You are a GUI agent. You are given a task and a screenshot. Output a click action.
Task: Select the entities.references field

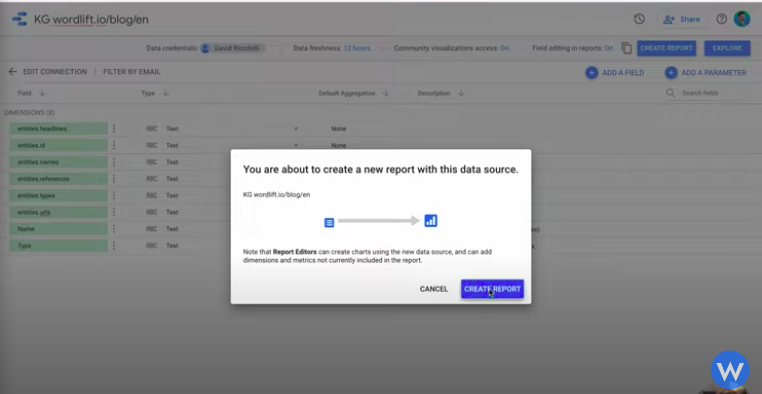coord(58,179)
